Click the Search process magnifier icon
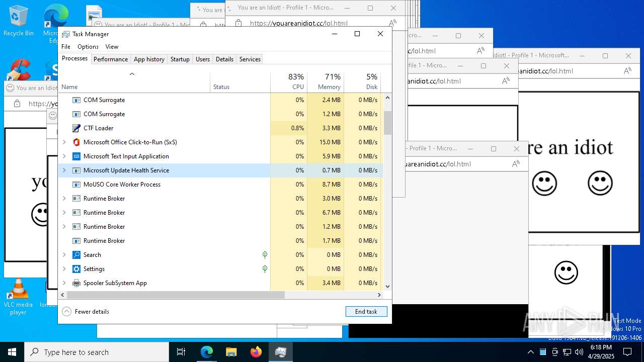The width and height of the screenshot is (644, 362). pos(76,255)
